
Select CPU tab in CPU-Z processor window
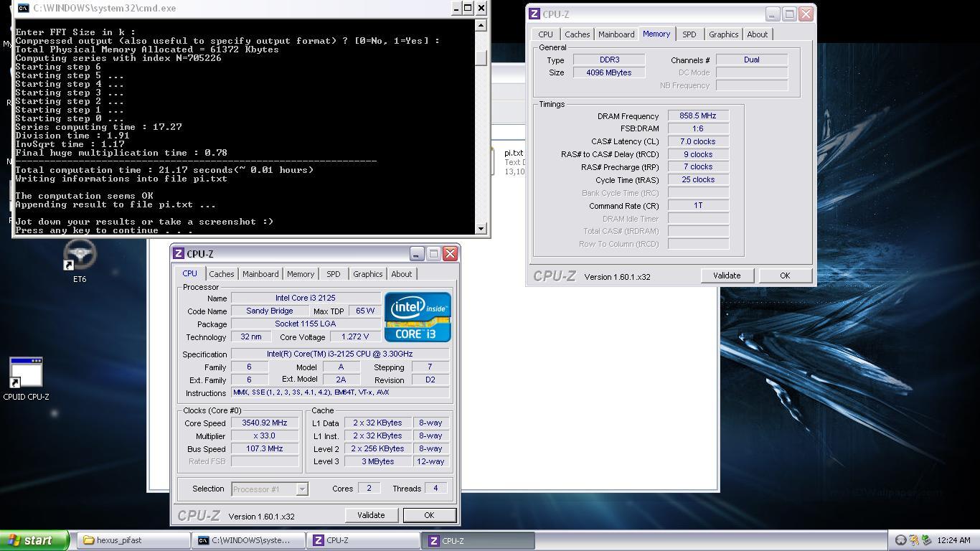(189, 273)
